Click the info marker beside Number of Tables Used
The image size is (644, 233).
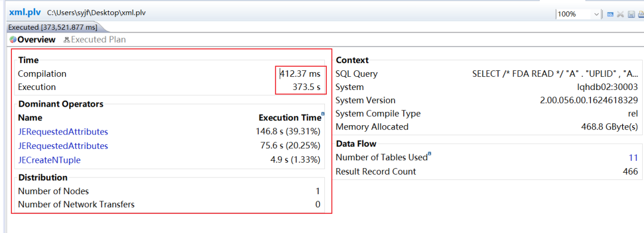tap(429, 154)
